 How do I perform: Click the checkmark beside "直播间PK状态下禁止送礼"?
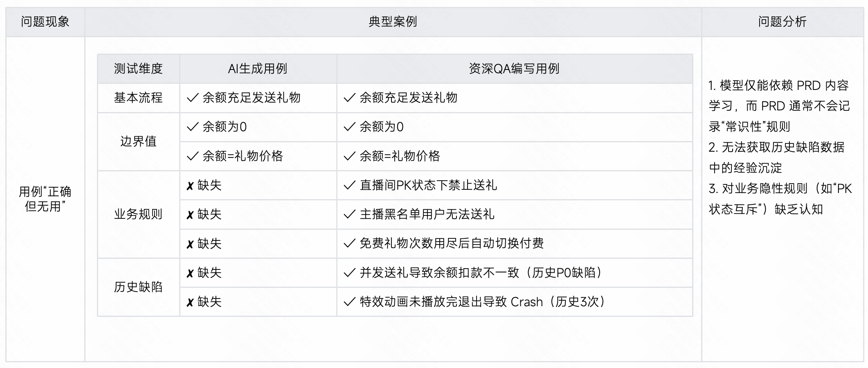pyautogui.click(x=349, y=186)
